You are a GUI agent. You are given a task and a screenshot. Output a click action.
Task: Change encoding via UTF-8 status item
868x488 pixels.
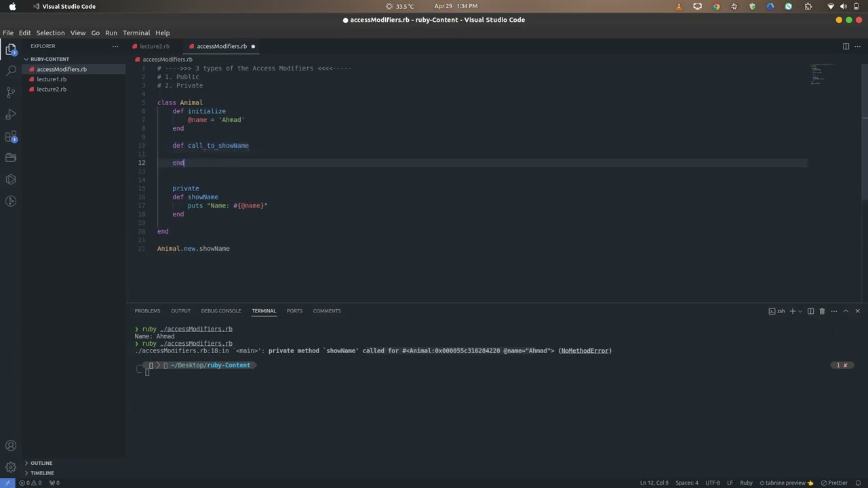[713, 483]
